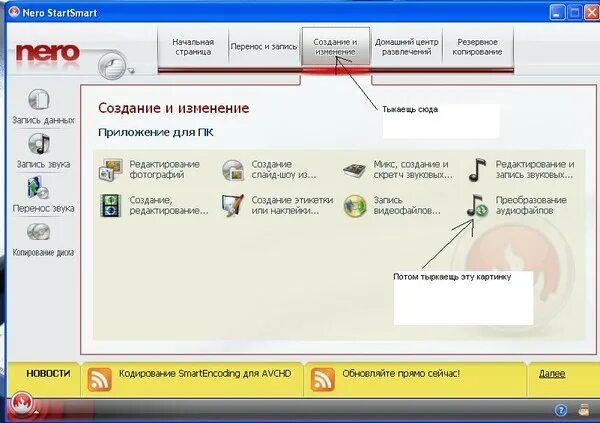
Task: Close the Nero StartSmart window
Action: tap(592, 12)
